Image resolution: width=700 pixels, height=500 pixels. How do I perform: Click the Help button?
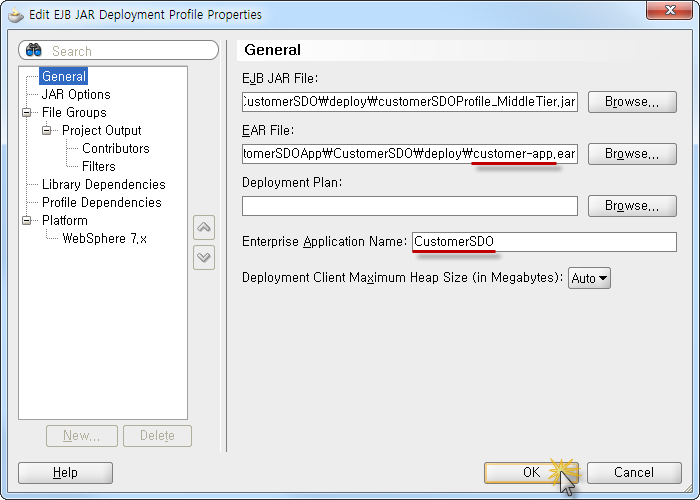click(65, 473)
